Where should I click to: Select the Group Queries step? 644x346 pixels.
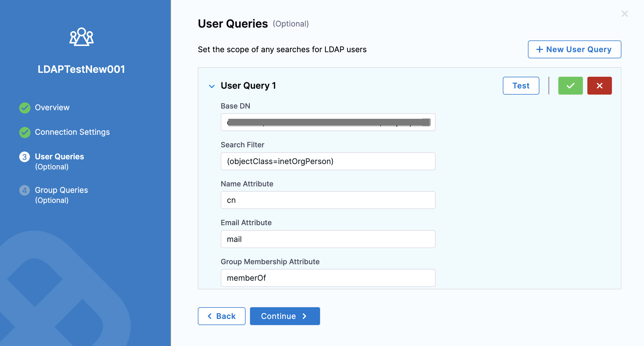tap(61, 190)
